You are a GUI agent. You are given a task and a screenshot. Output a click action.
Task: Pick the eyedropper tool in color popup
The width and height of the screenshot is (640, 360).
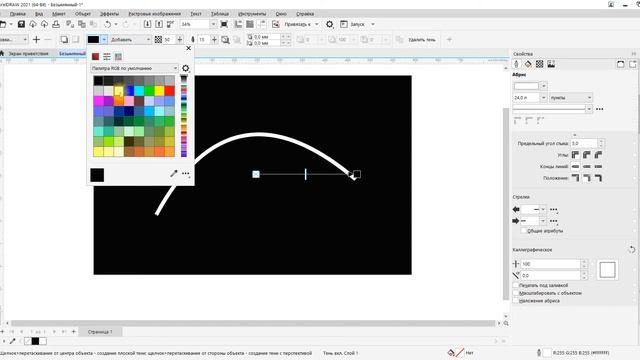[173, 173]
